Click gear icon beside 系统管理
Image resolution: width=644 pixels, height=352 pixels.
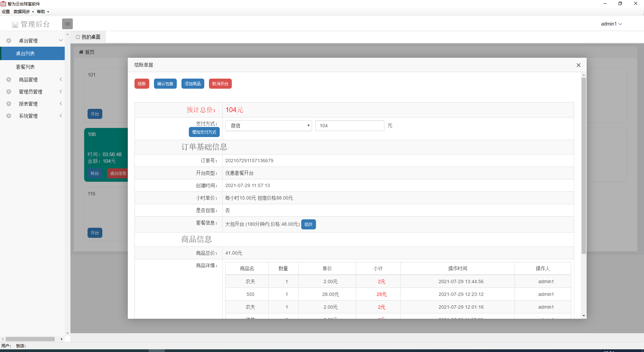(x=9, y=116)
